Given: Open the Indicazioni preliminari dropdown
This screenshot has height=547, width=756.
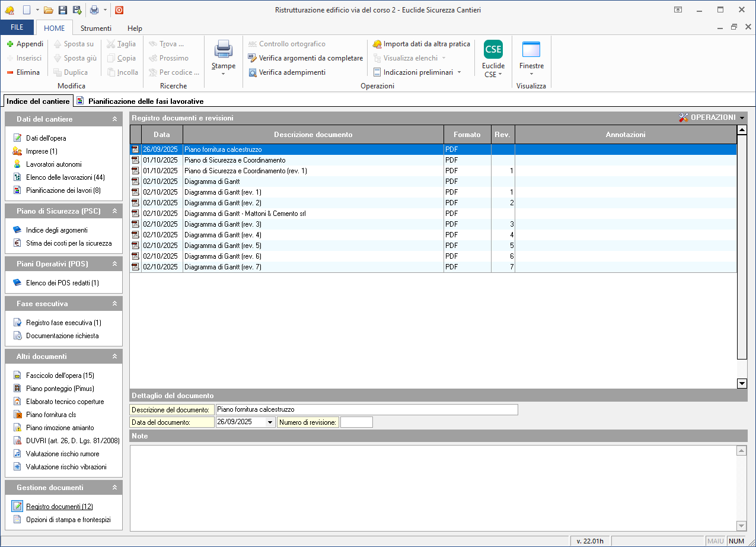Looking at the screenshot, I should 459,72.
